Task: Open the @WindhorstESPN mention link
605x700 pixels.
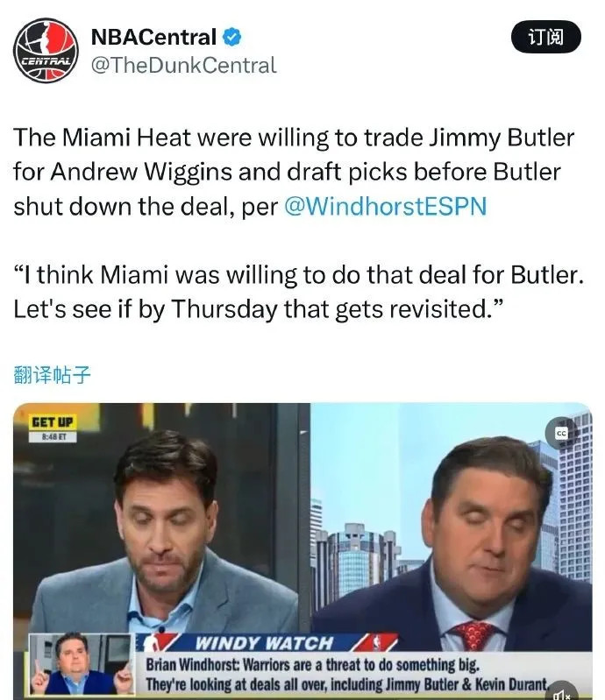Action: 385,206
